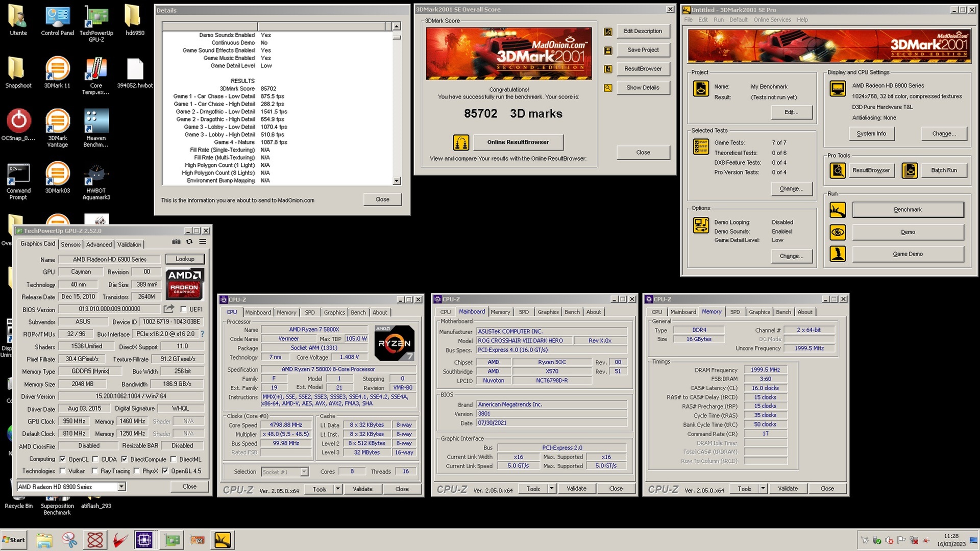Launch 3DMark Vantage from the desktop
The height and width of the screenshot is (551, 980).
[57, 128]
